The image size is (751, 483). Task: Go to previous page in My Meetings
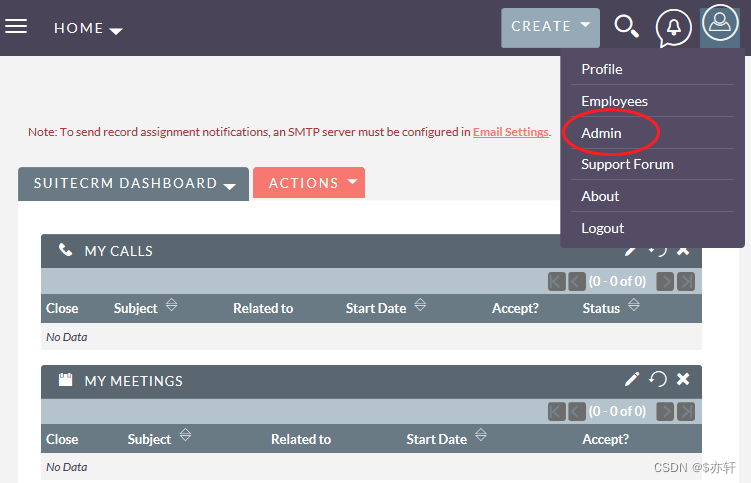[577, 412]
